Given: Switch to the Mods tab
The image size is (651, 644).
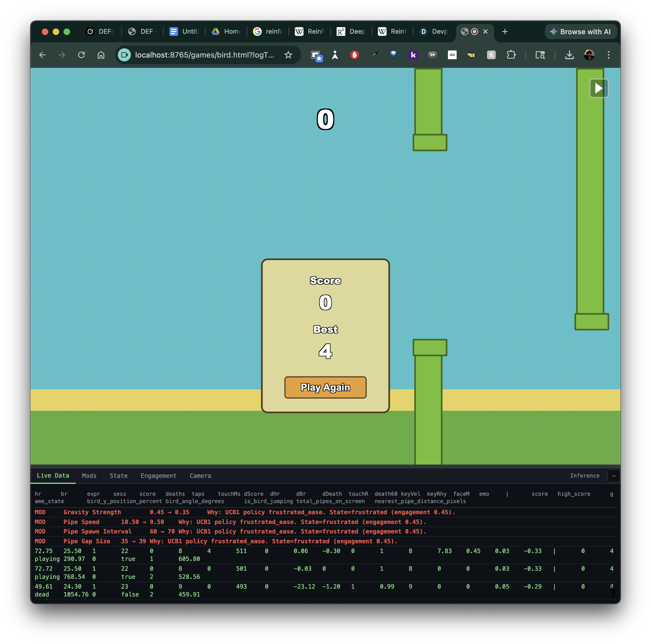Looking at the screenshot, I should [89, 475].
